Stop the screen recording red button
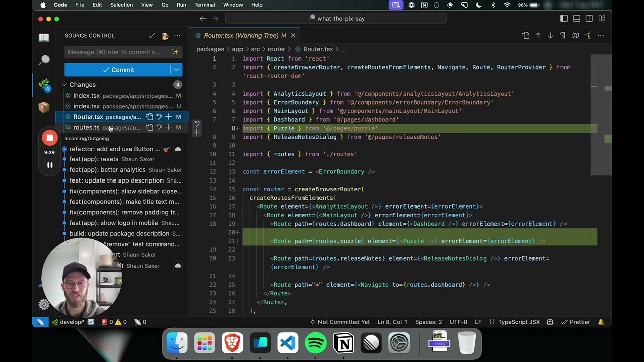 tap(50, 138)
